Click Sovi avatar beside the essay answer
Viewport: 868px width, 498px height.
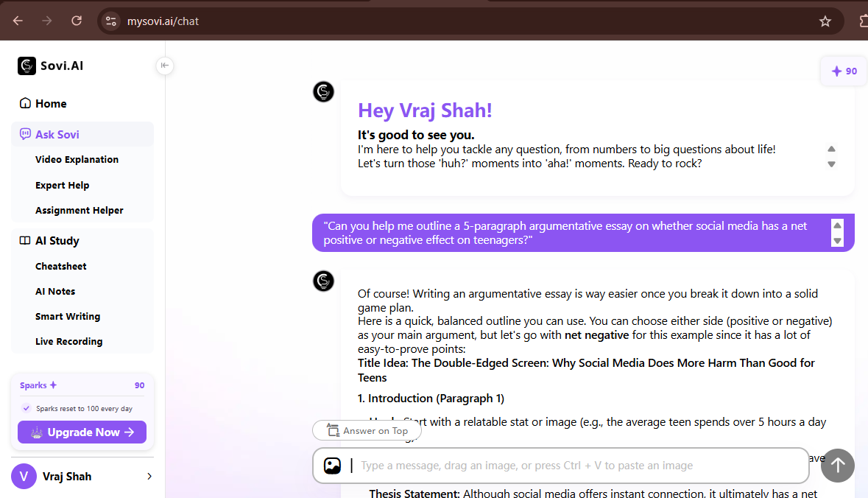click(323, 281)
